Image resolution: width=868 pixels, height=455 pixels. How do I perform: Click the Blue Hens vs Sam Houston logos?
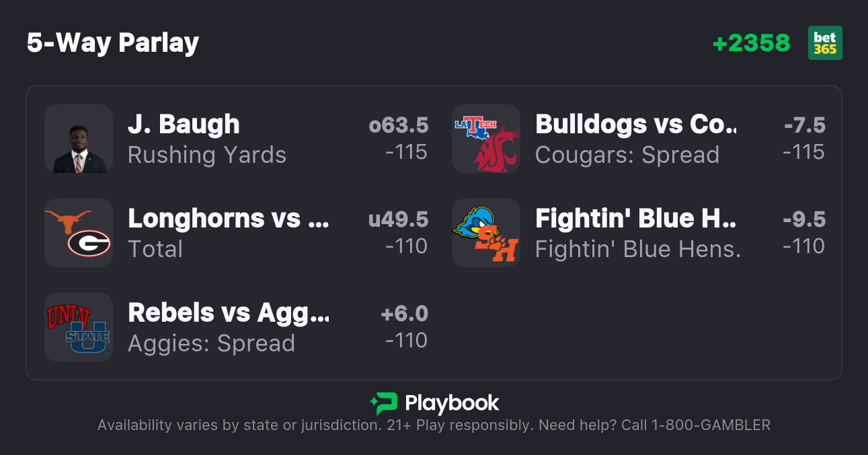[x=486, y=233]
